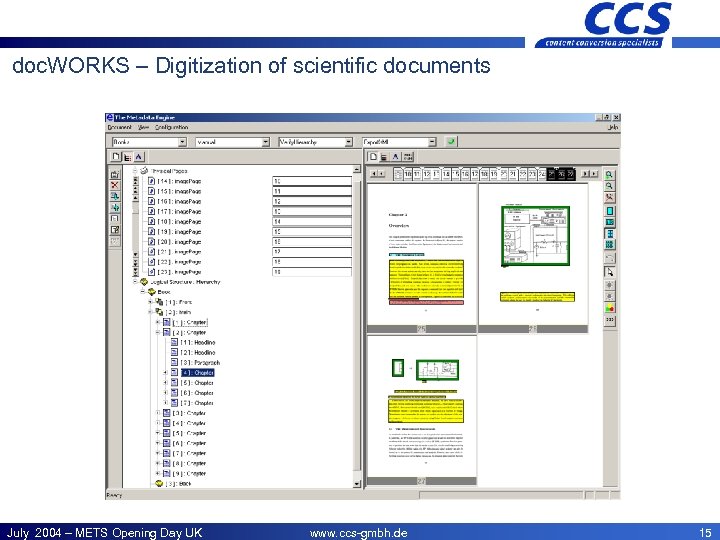Click page number field beside [23]: ImagePage
The image size is (720, 540).
[312, 272]
